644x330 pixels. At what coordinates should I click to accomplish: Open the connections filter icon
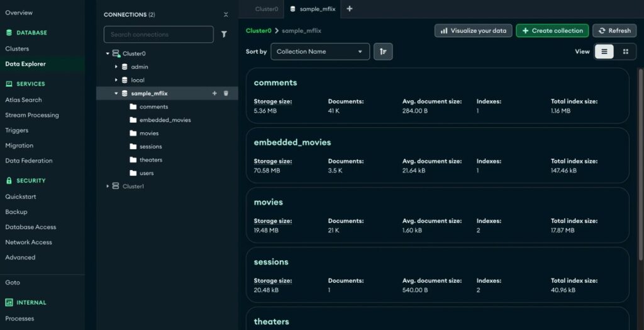(224, 35)
